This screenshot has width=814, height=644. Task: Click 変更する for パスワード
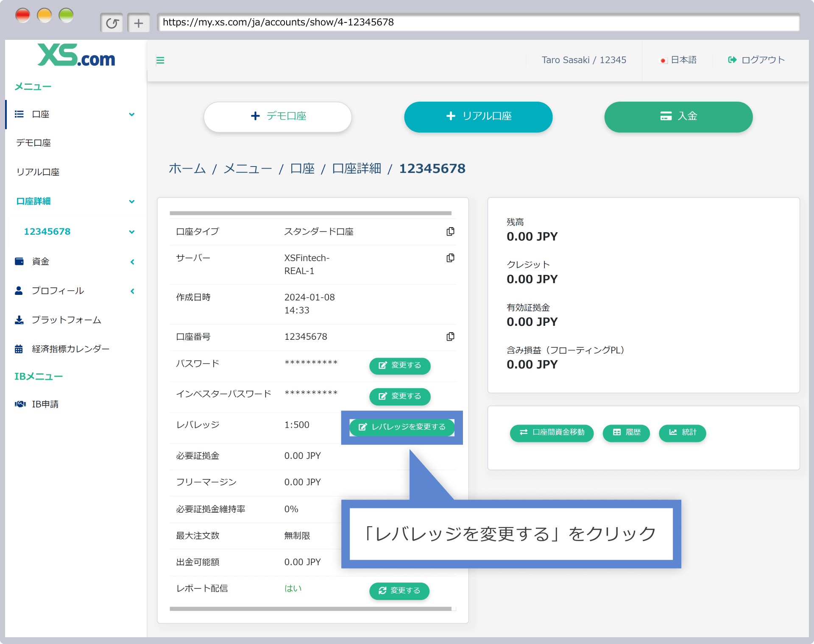(x=400, y=365)
